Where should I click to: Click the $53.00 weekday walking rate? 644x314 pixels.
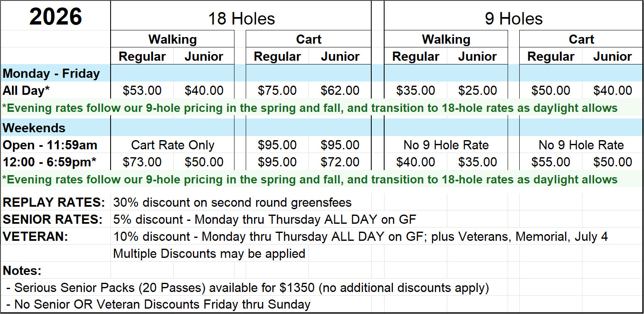click(142, 91)
